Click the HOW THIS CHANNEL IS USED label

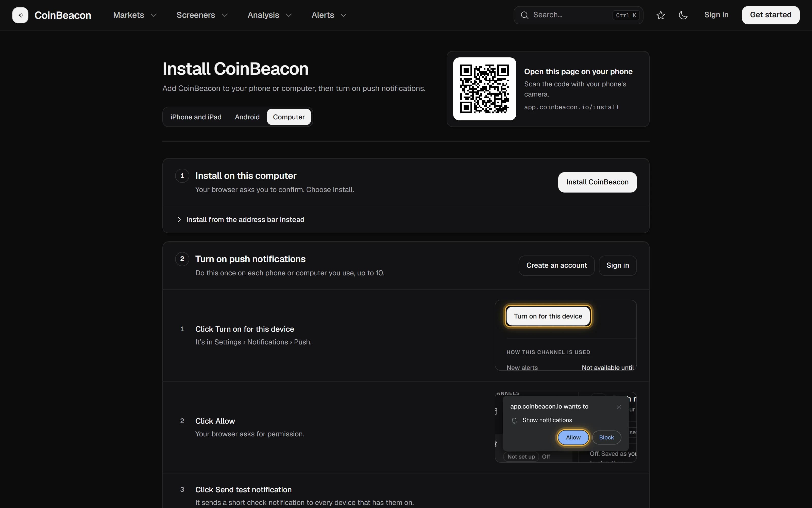point(548,352)
